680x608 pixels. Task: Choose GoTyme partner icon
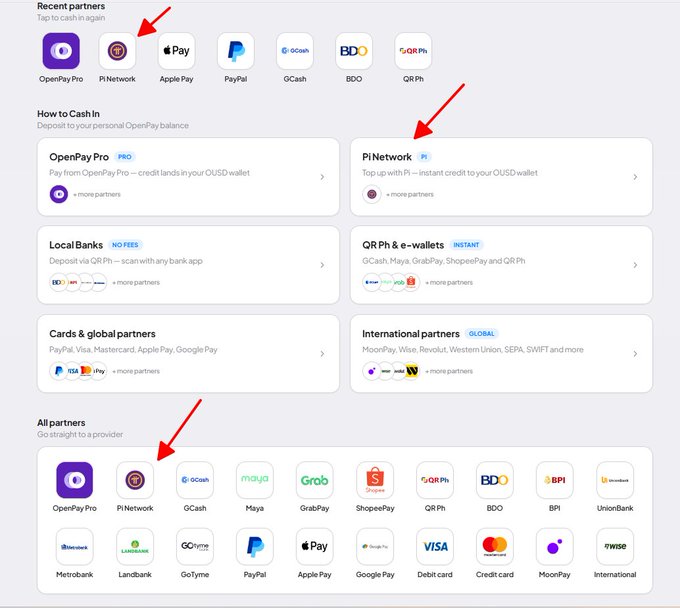click(195, 546)
